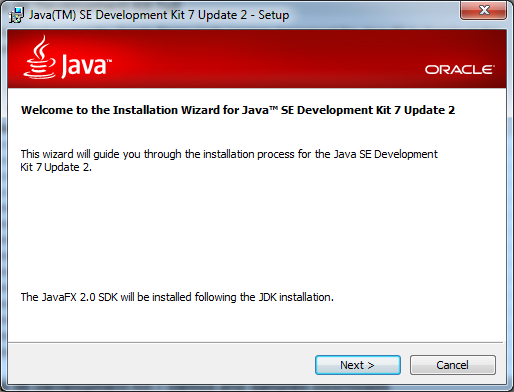Close the Setup window with X
Screen dimensions: 514x392
(484, 10)
